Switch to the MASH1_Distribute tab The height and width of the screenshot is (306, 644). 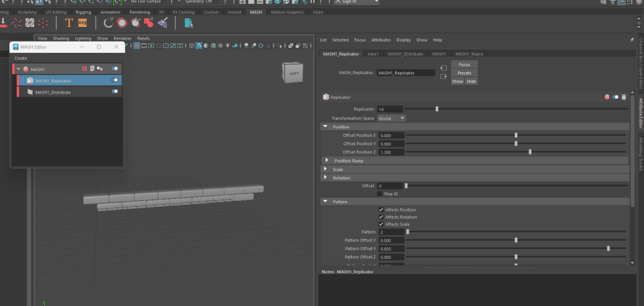[x=404, y=54]
